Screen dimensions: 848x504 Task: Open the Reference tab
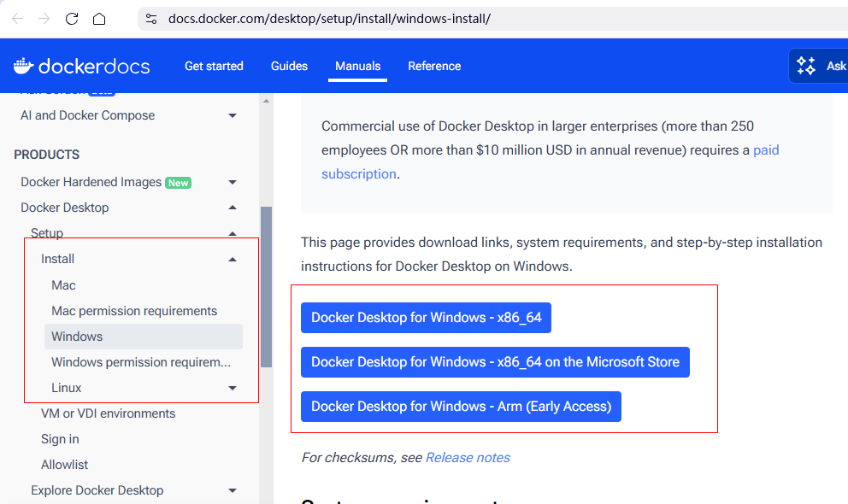tap(434, 66)
